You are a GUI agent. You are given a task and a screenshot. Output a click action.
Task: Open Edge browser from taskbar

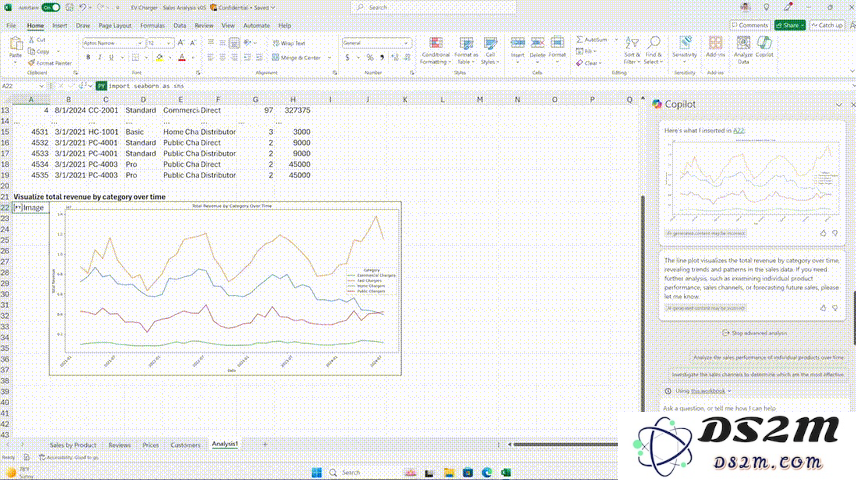[487, 472]
